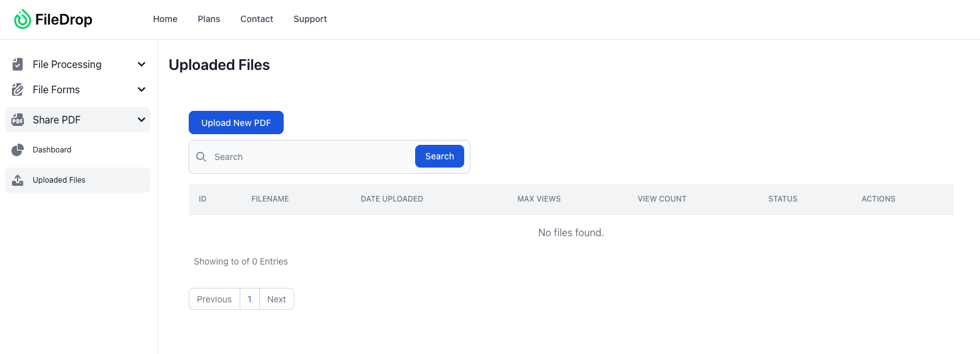Click the Next pagination button
The image size is (980, 354).
[277, 299]
